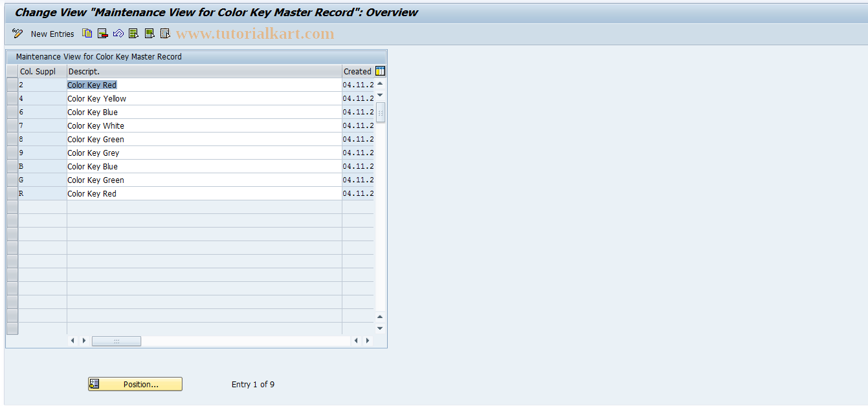Screen dimensions: 868x406
Task: Select the row with Col. Suppl R
Action: click(x=12, y=193)
